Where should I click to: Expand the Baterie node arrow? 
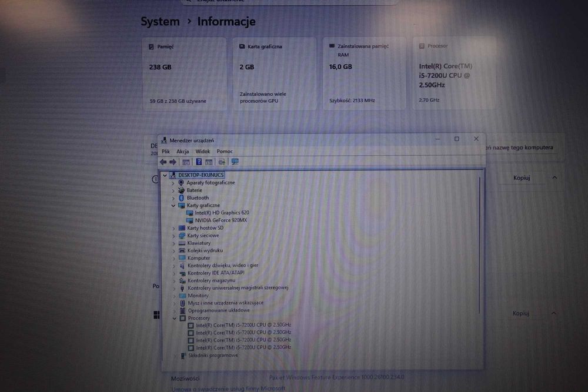(x=173, y=190)
